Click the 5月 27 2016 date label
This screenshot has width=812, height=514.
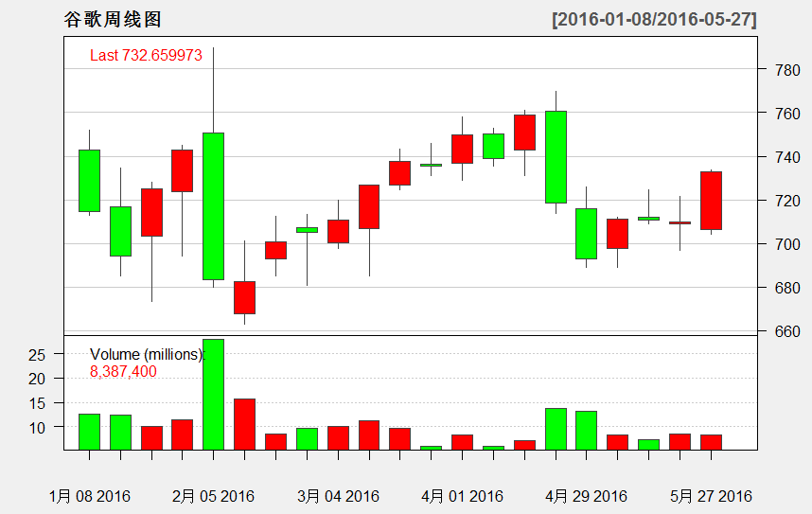coord(711,496)
